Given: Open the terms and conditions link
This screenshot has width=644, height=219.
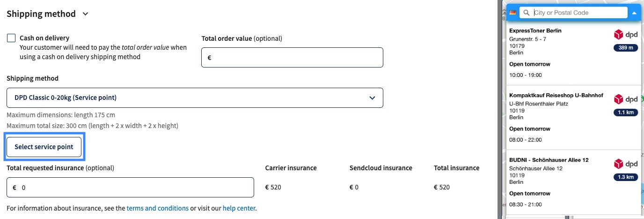Looking at the screenshot, I should point(158,208).
